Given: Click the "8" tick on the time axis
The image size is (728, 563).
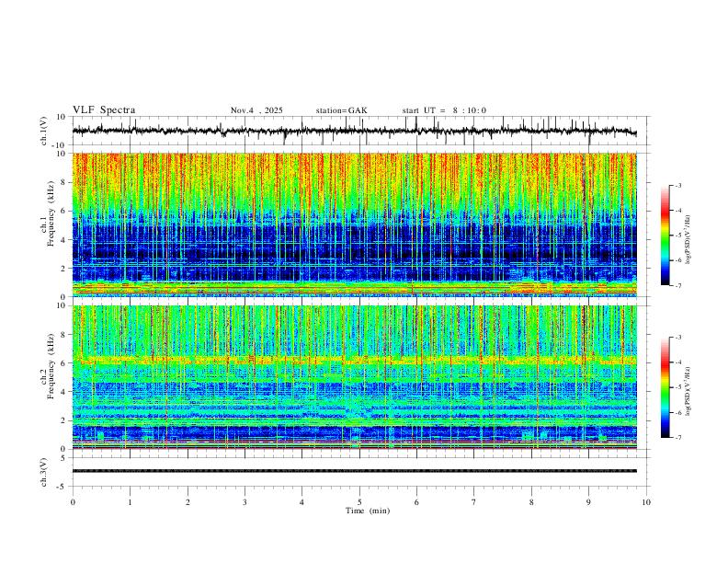Looking at the screenshot, I should [531, 502].
